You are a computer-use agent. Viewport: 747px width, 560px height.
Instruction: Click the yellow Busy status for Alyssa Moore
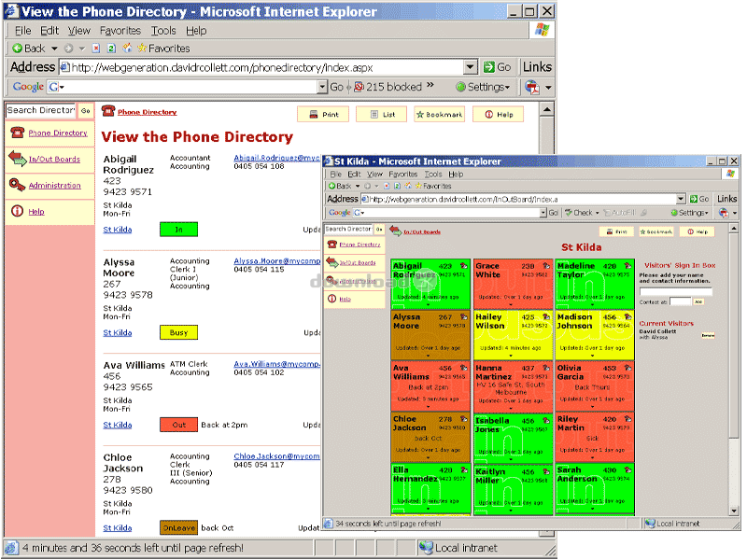tap(178, 332)
